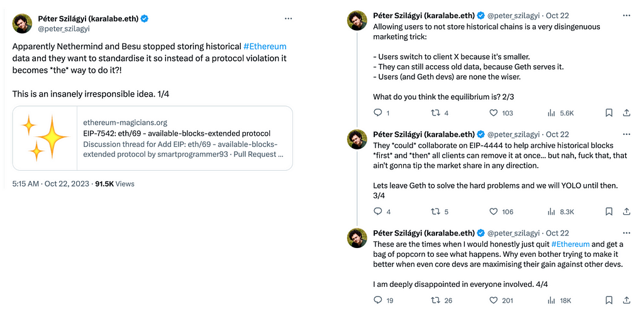
Task: Like the 4/4 tweet with 201 likes
Action: coord(494,300)
